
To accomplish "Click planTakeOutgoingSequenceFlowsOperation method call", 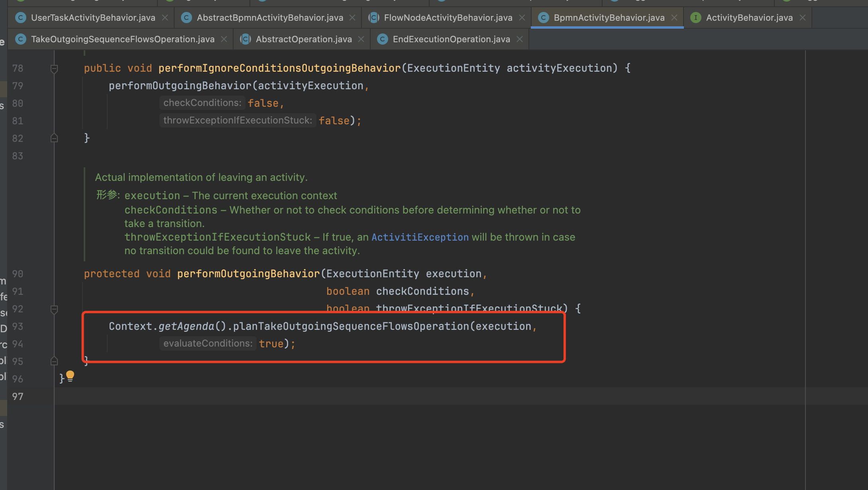I will coord(351,326).
